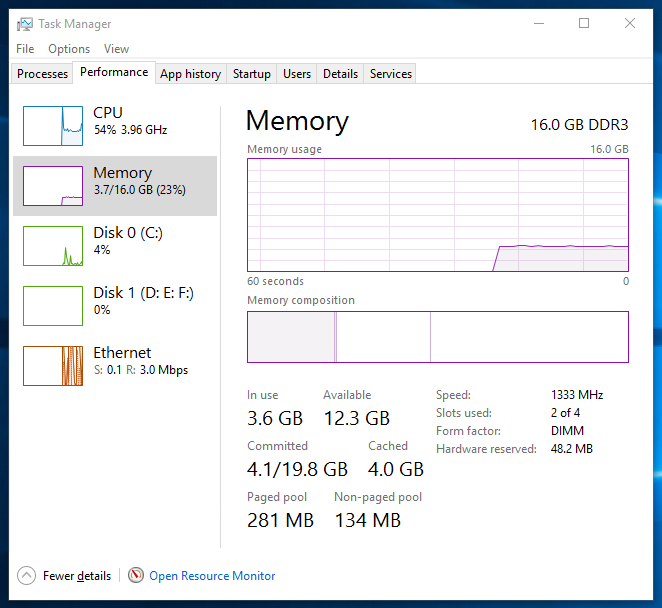
Task: Click the Disk 0 (C:) graph thumbnail
Action: tap(53, 246)
